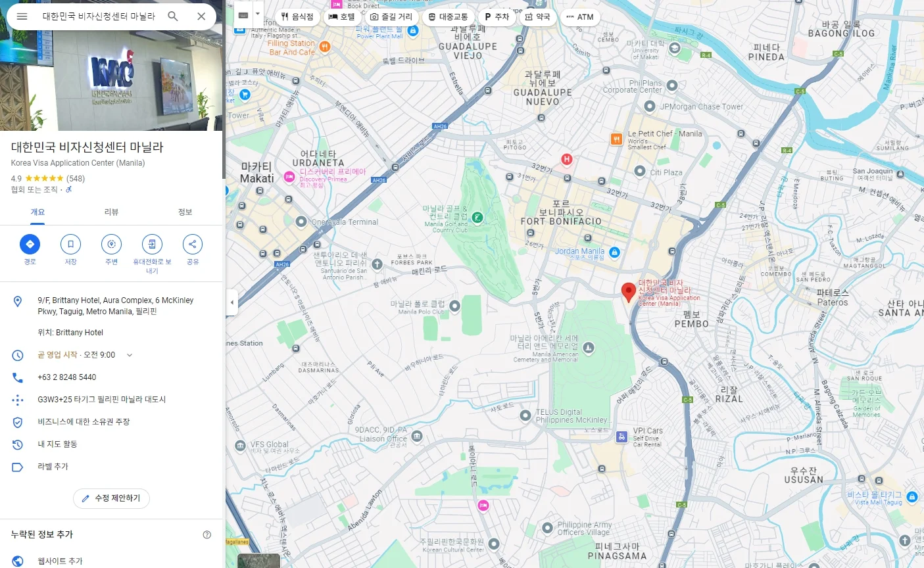Click the Discovery Primea hotel marker
This screenshot has height=568, width=924.
click(289, 177)
